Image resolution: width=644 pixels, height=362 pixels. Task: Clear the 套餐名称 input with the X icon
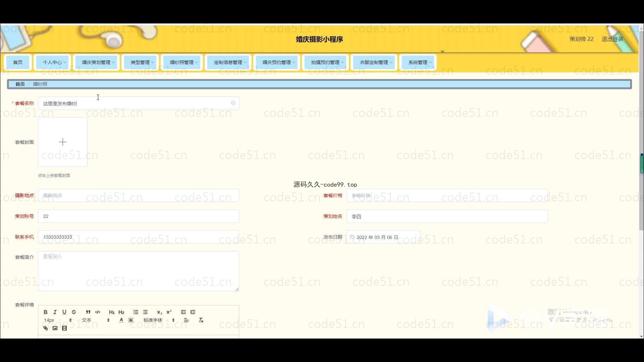(233, 103)
